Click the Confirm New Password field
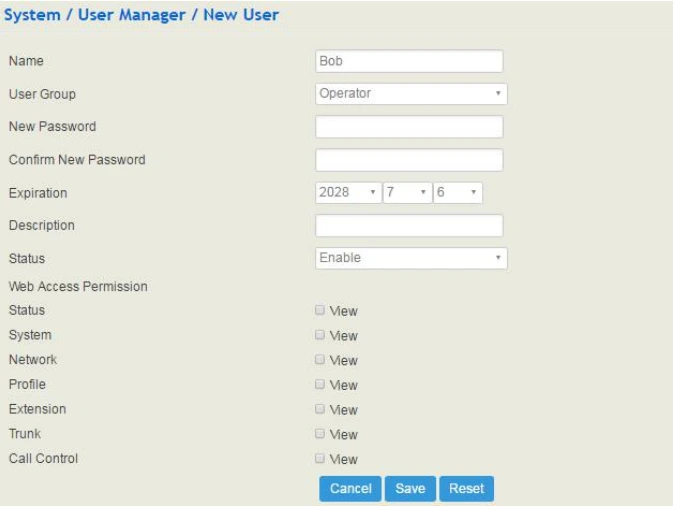The width and height of the screenshot is (673, 506). point(408,160)
